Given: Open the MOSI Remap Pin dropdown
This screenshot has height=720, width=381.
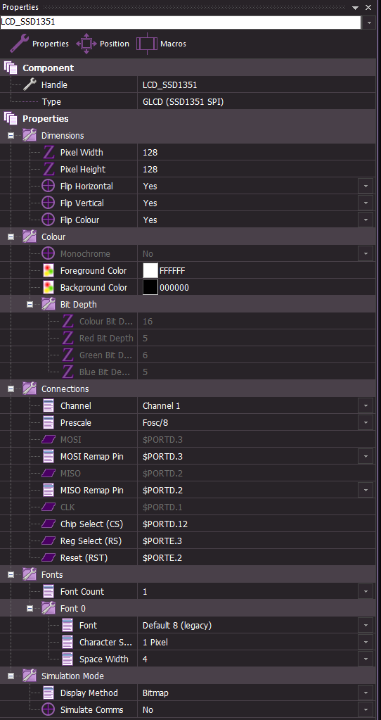Looking at the screenshot, I should pos(366,456).
